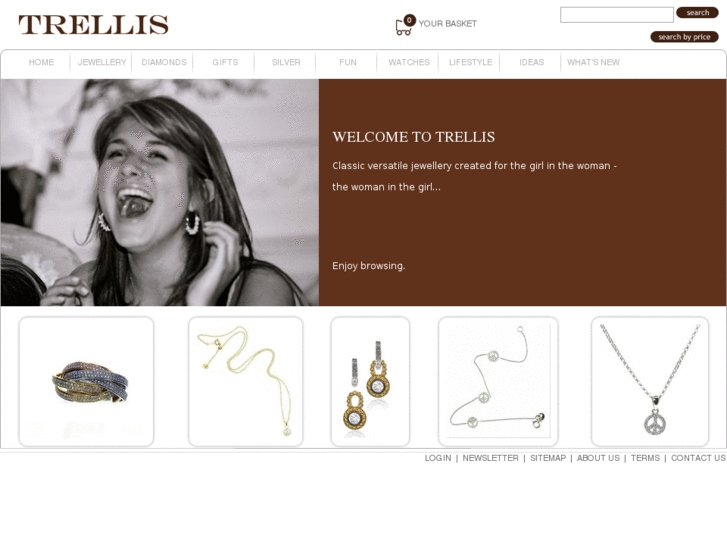Go to the DIAMONDS section

(x=164, y=62)
